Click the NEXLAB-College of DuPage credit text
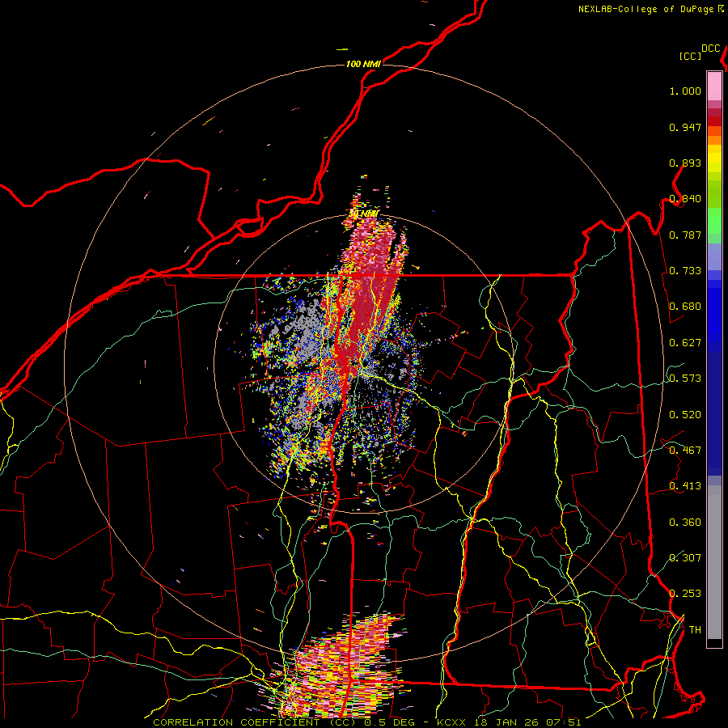This screenshot has width=728, height=728. coord(646,9)
